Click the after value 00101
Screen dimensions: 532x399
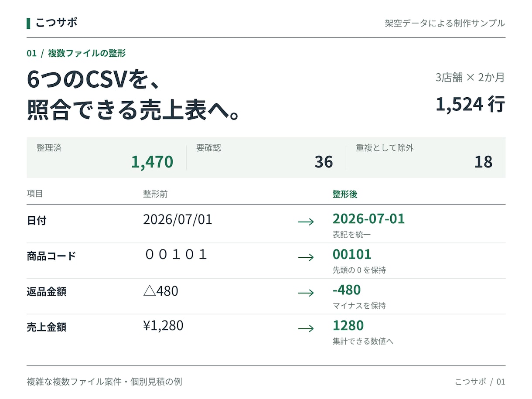coord(352,254)
